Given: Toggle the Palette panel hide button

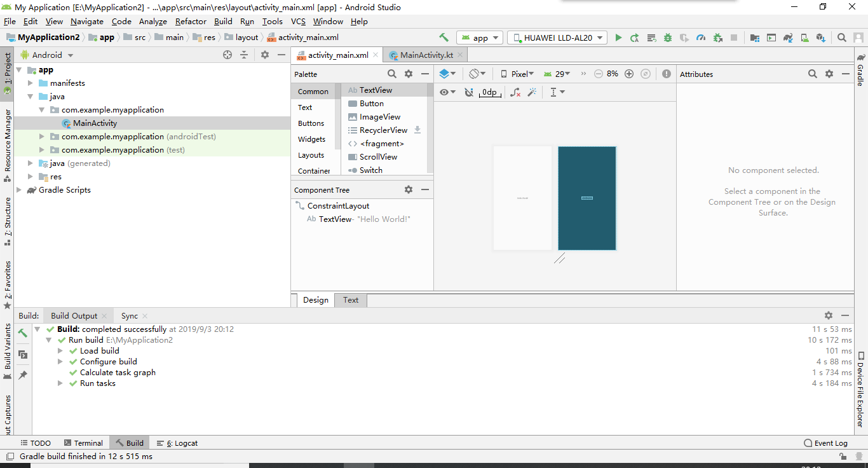Looking at the screenshot, I should pyautogui.click(x=425, y=74).
